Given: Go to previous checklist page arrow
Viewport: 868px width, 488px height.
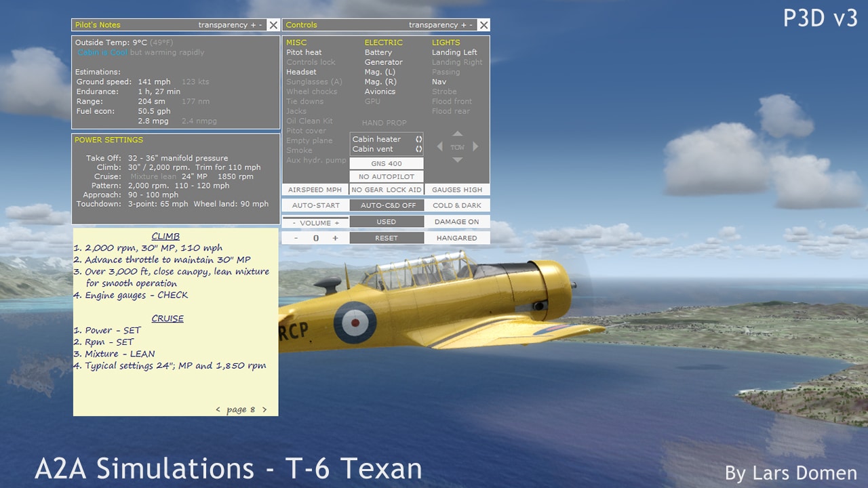Looking at the screenshot, I should [218, 409].
